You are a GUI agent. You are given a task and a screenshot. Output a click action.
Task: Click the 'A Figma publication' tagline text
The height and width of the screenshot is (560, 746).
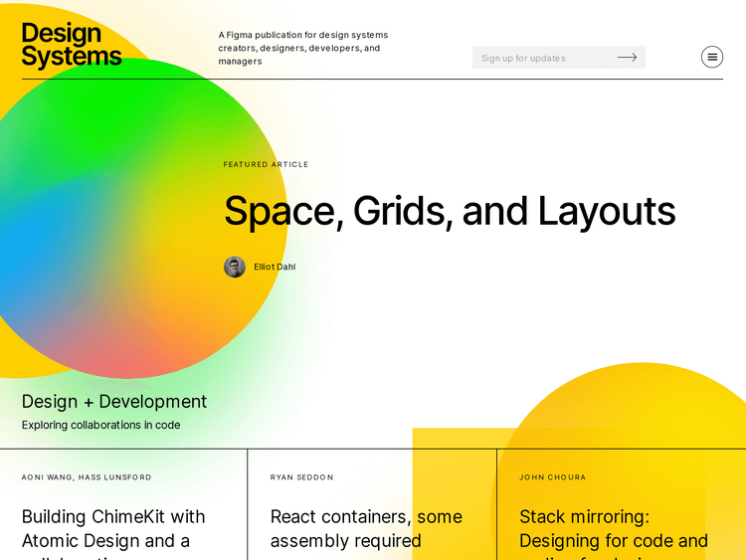(x=303, y=48)
